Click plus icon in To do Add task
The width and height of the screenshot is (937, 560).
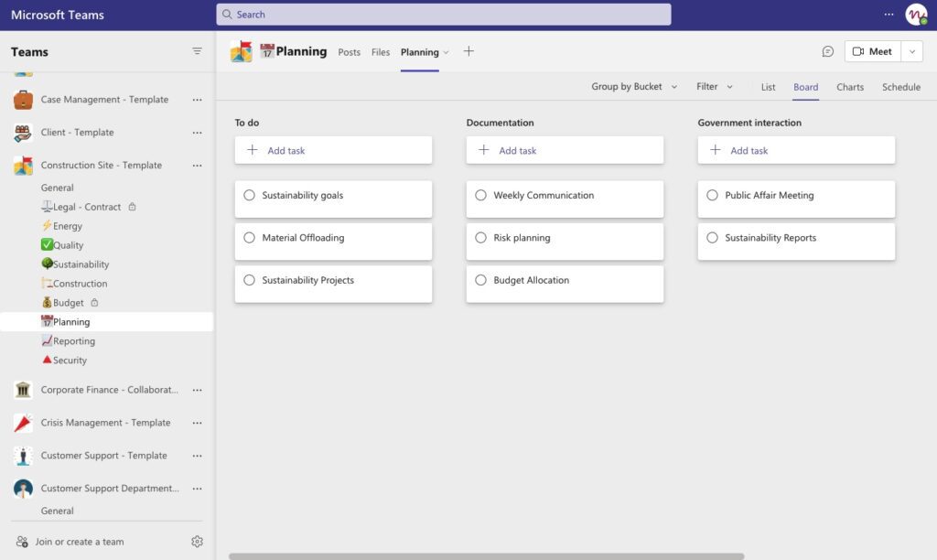coord(253,150)
